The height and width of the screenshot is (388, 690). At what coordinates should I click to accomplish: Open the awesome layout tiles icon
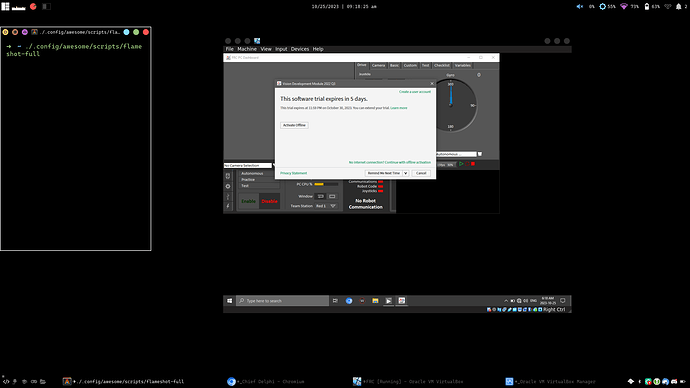5,7
